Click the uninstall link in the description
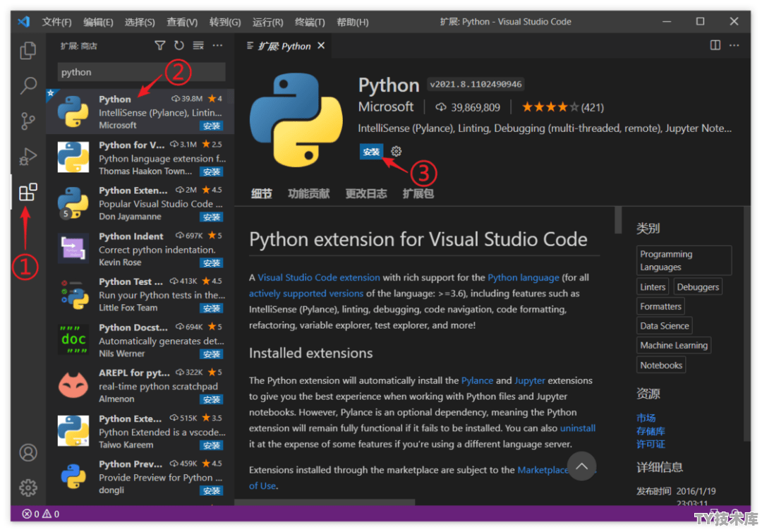The height and width of the screenshot is (532, 762). 578,428
